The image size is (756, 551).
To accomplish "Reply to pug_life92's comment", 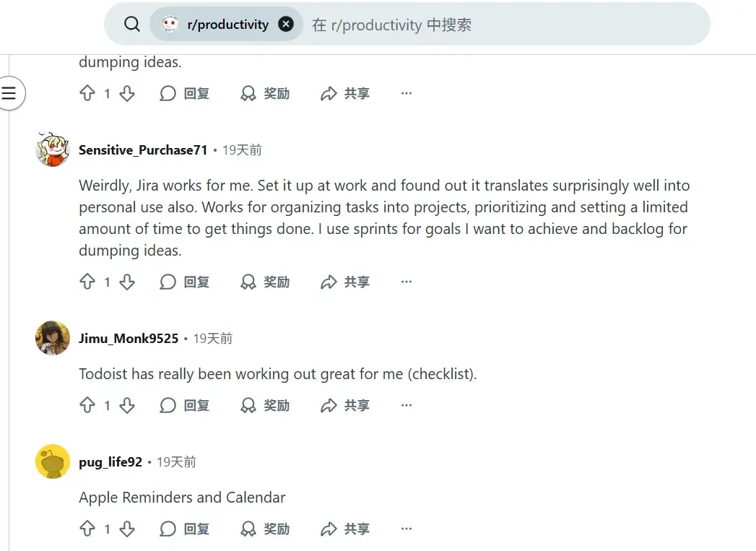I will coord(184,529).
